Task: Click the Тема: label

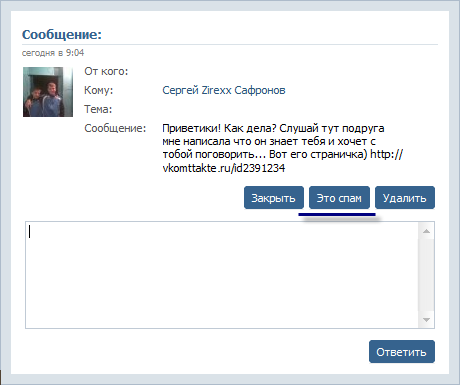Action: 98,109
